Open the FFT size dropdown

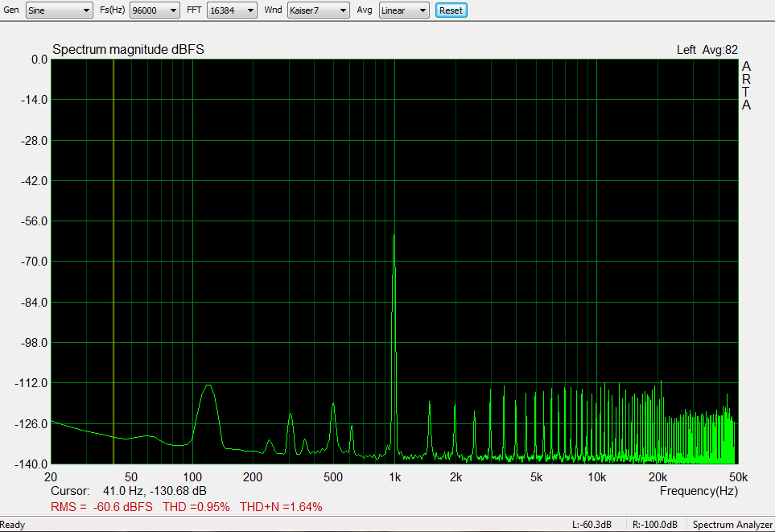232,10
